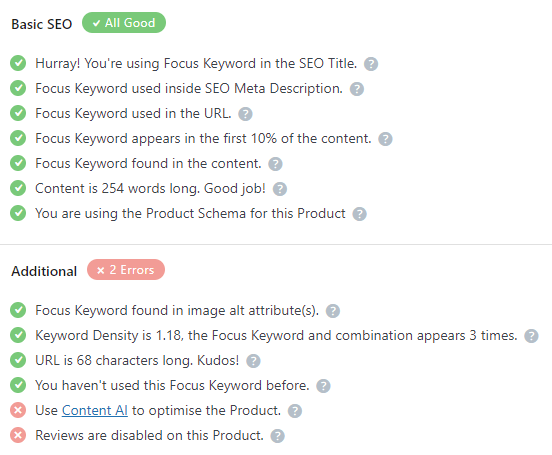The height and width of the screenshot is (455, 552).
Task: Click green check icon beside SEO Title test
Action: pyautogui.click(x=18, y=63)
